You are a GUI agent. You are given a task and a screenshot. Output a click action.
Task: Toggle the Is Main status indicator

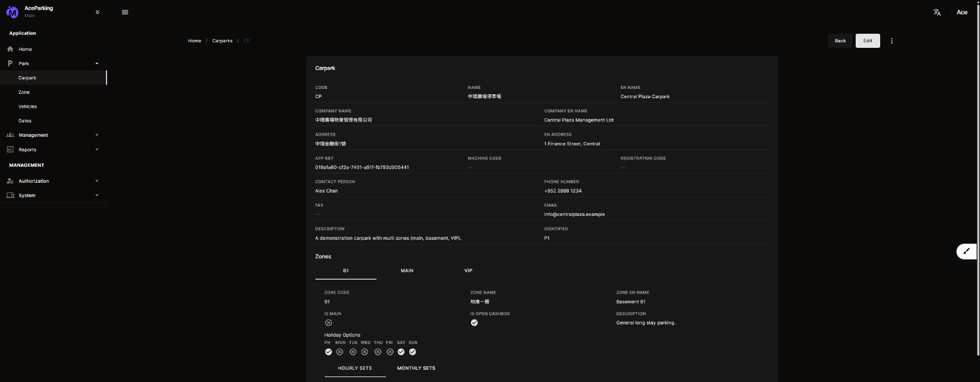pos(328,323)
